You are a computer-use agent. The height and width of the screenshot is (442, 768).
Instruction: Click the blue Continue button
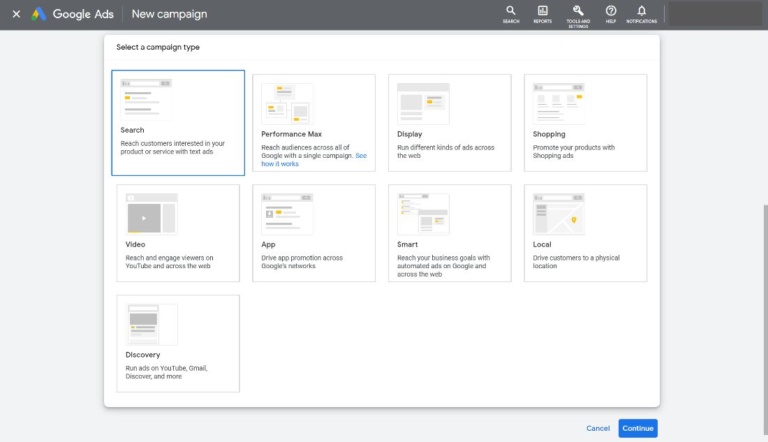tap(638, 428)
